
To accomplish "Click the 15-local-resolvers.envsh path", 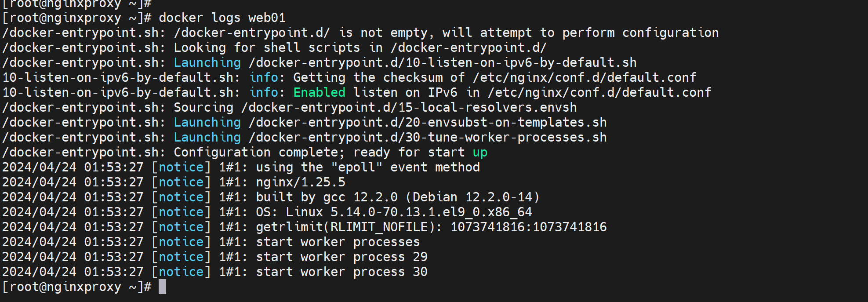I will coord(409,108).
